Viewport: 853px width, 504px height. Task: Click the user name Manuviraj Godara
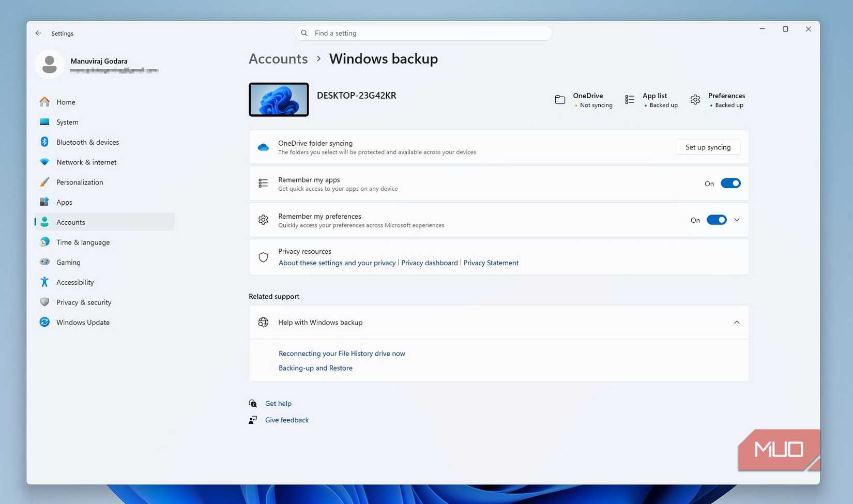(x=99, y=61)
